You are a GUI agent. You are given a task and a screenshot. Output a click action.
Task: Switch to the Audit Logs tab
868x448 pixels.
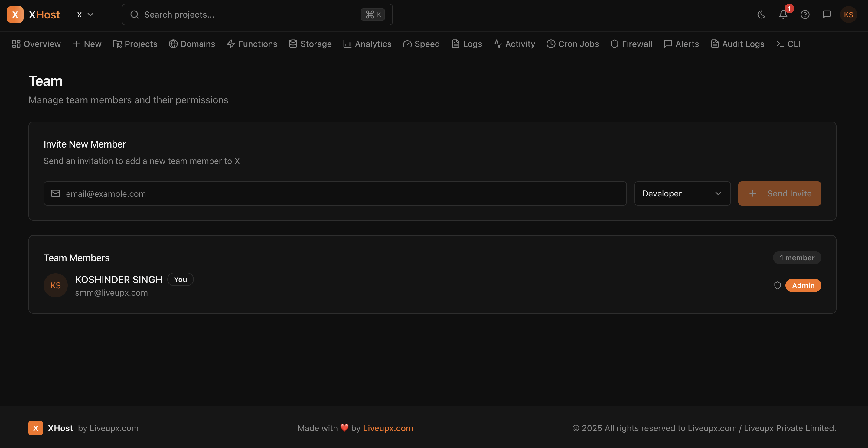tap(738, 44)
